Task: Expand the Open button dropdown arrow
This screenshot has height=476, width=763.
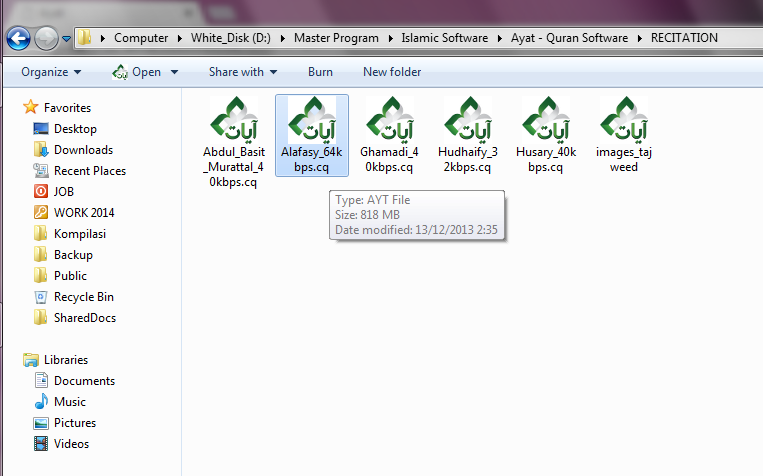Action: click(x=174, y=73)
